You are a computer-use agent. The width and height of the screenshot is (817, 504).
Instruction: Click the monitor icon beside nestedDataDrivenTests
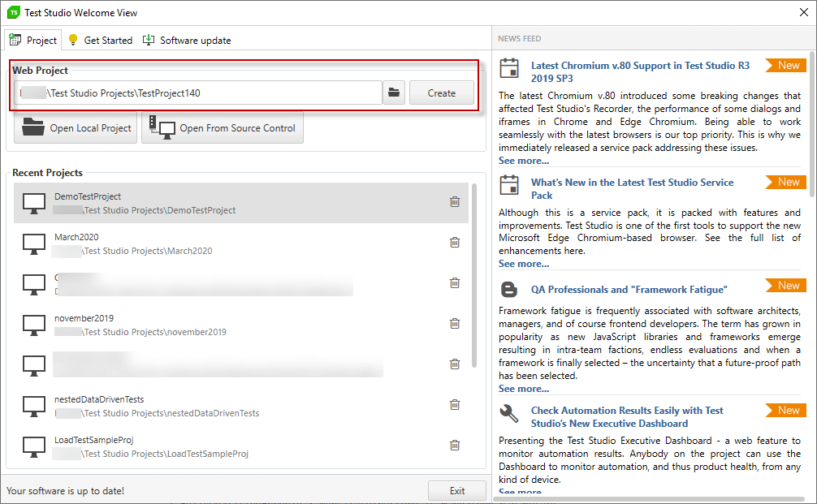click(34, 407)
